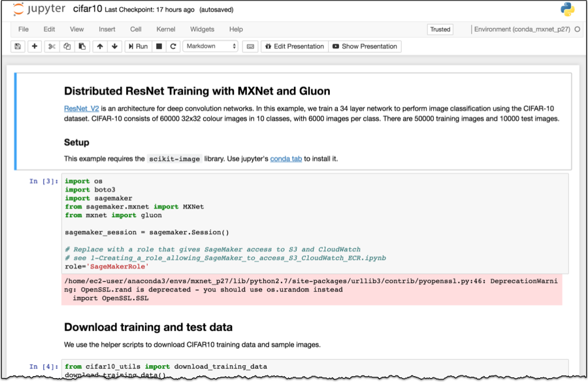Viewport: 588px width, 382px height.
Task: Open the Cell menu
Action: tap(136, 29)
